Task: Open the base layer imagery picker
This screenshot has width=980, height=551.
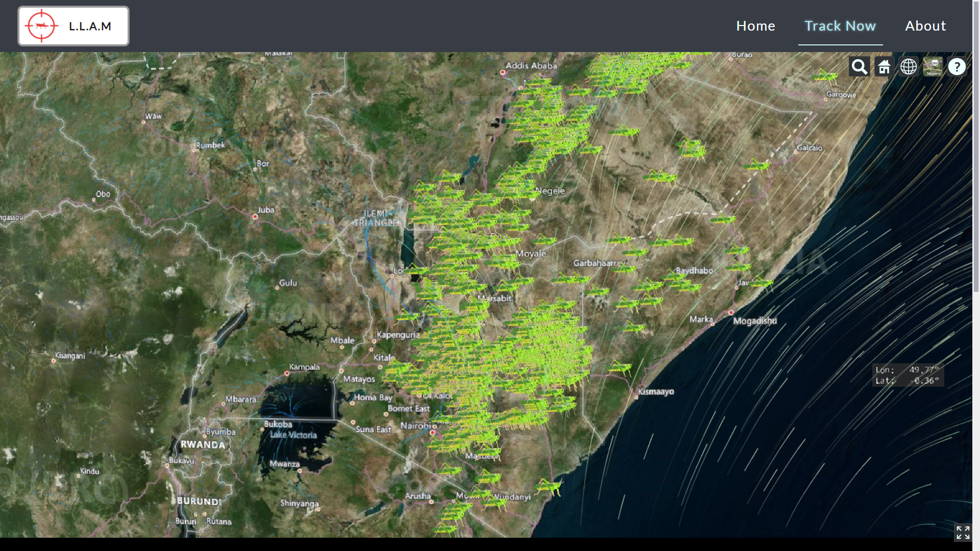Action: pos(933,66)
